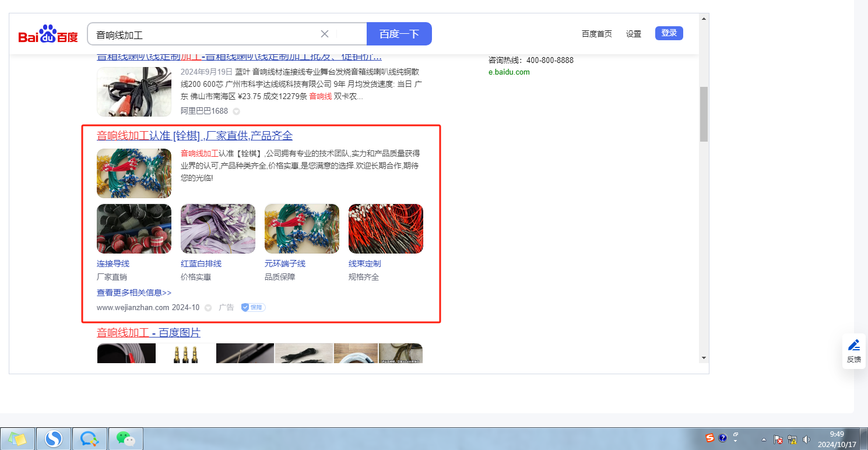Click the scrollbar down arrow

point(704,357)
